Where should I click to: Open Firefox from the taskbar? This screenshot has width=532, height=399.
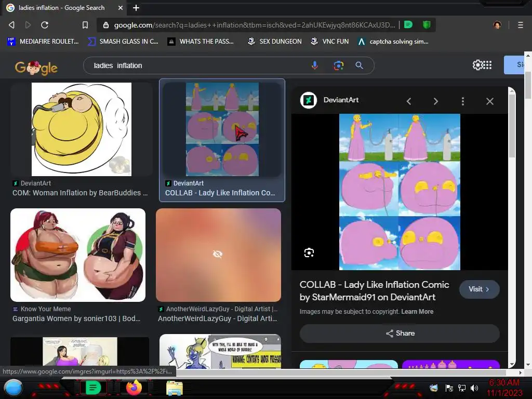click(134, 388)
